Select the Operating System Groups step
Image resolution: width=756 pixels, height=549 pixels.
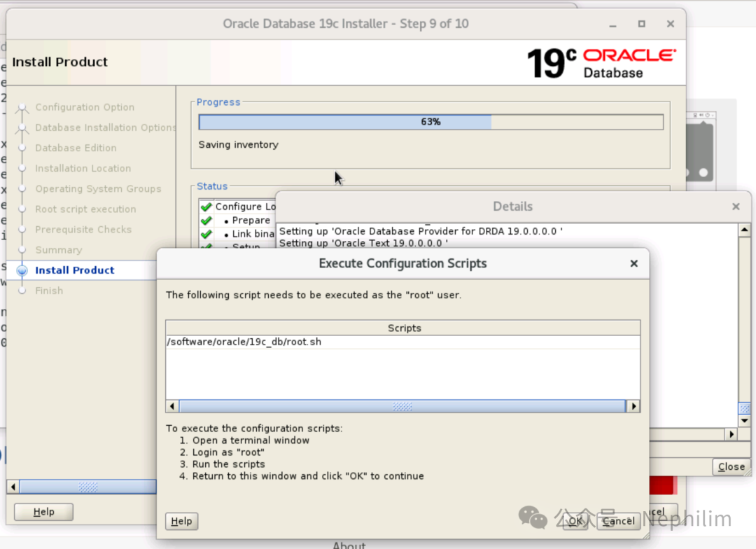click(x=99, y=188)
